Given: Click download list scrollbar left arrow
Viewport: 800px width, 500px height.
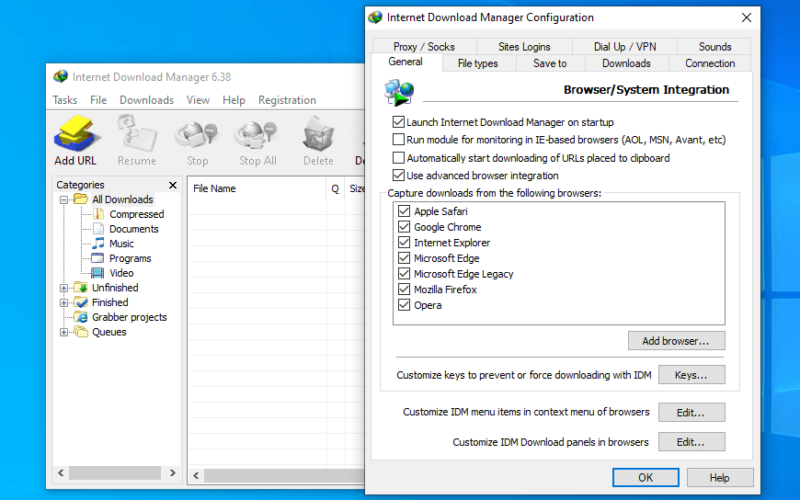Looking at the screenshot, I should (x=196, y=476).
